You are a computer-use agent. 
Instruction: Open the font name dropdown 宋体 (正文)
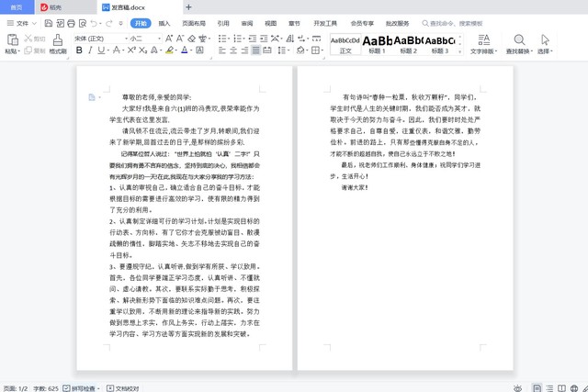98,39
